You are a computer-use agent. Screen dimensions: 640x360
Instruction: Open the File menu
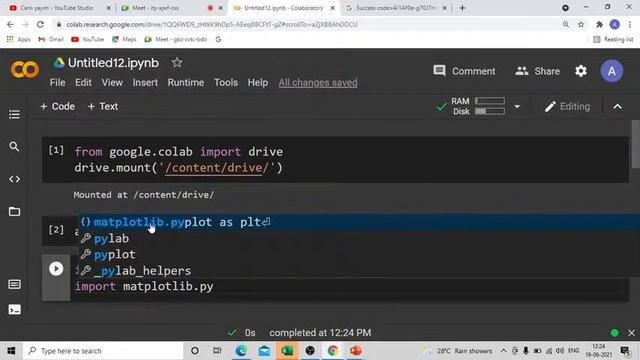pos(58,82)
